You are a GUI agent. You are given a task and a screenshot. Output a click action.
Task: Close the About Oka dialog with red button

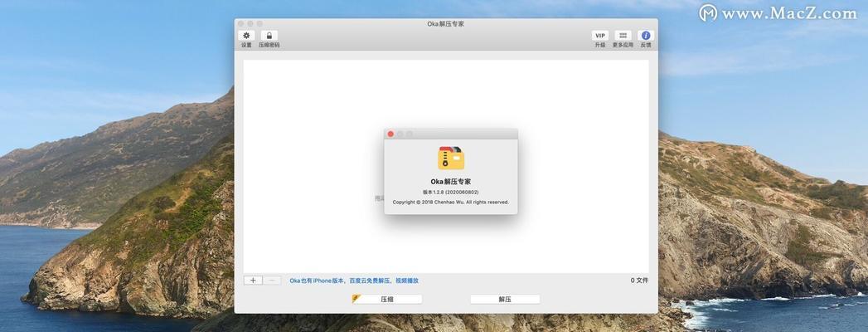click(x=390, y=134)
